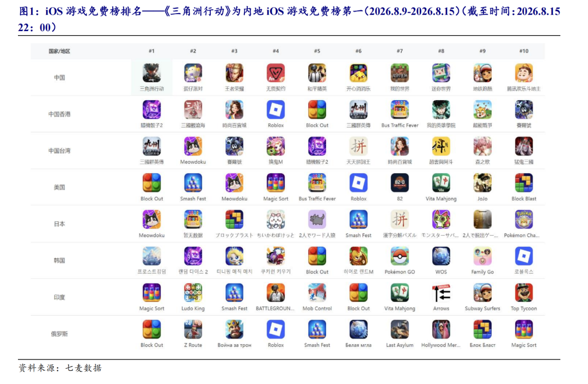Click the 印度 row label
The image size is (588, 384).
(x=59, y=297)
